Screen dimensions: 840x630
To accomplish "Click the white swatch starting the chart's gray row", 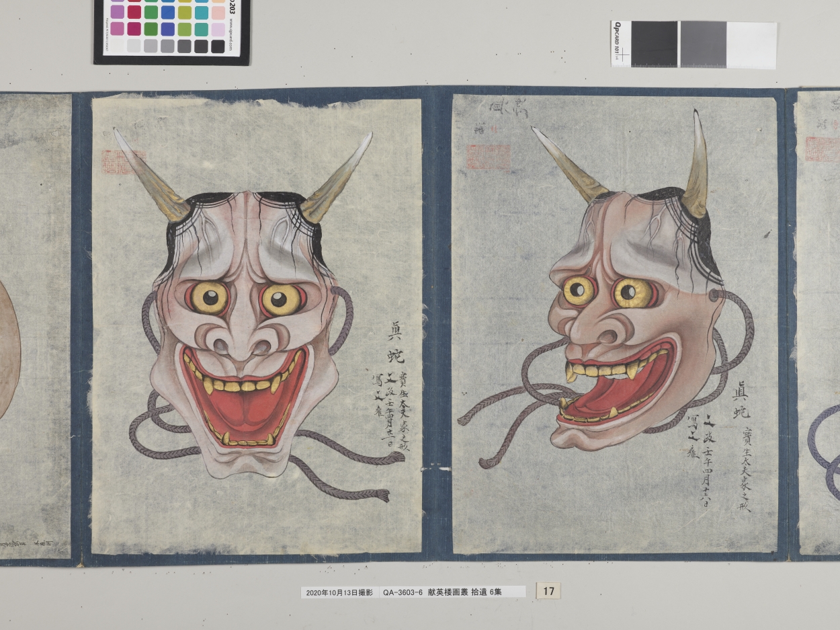I will pyautogui.click(x=117, y=46).
